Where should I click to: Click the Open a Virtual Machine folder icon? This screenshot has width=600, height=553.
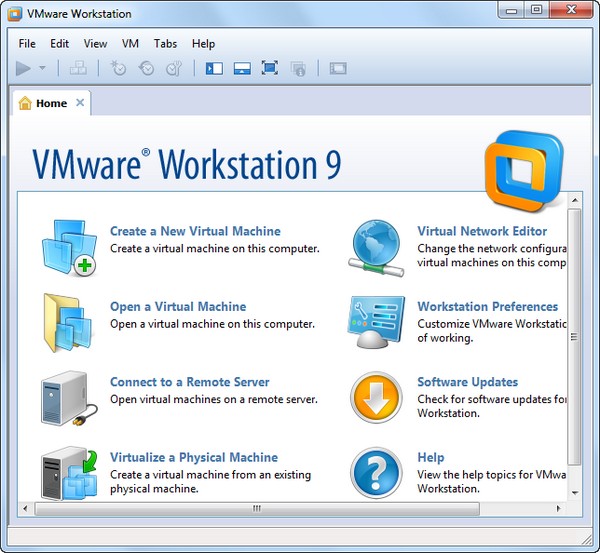69,322
